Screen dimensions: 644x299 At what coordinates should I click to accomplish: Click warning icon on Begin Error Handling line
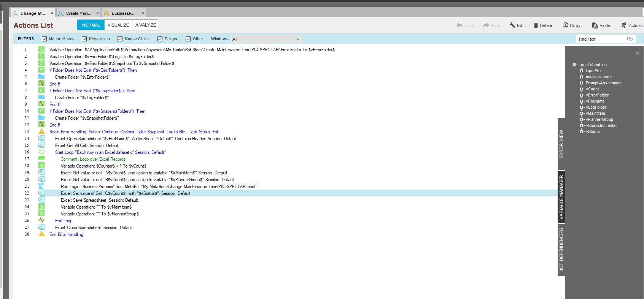pos(41,131)
